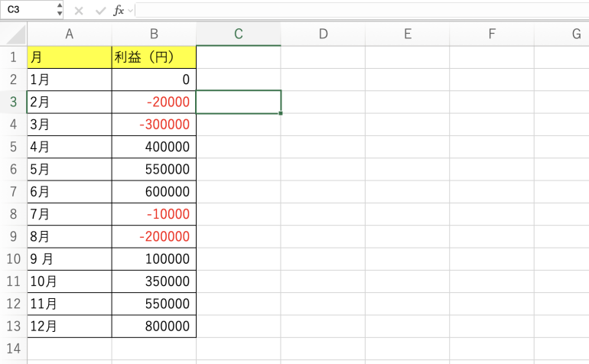Screen dimensions: 589x364
Task: Click cell containing 7月
Action: pos(70,214)
